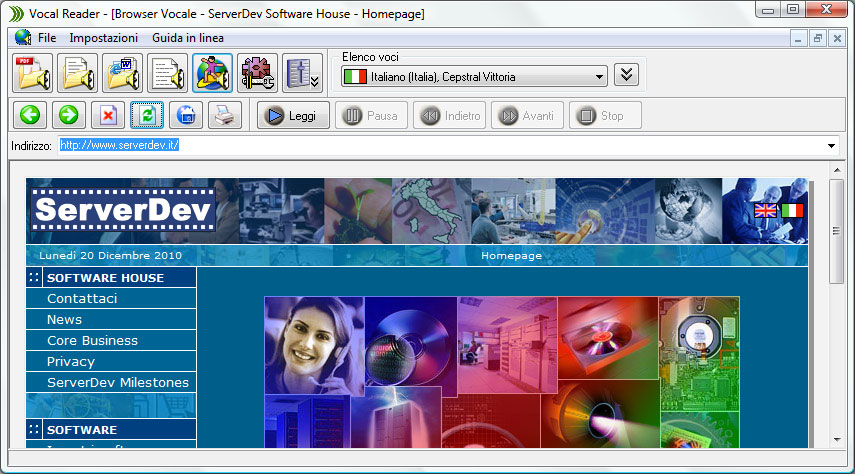Click the page scrollbar down arrow
The width and height of the screenshot is (855, 474).
tap(836, 440)
